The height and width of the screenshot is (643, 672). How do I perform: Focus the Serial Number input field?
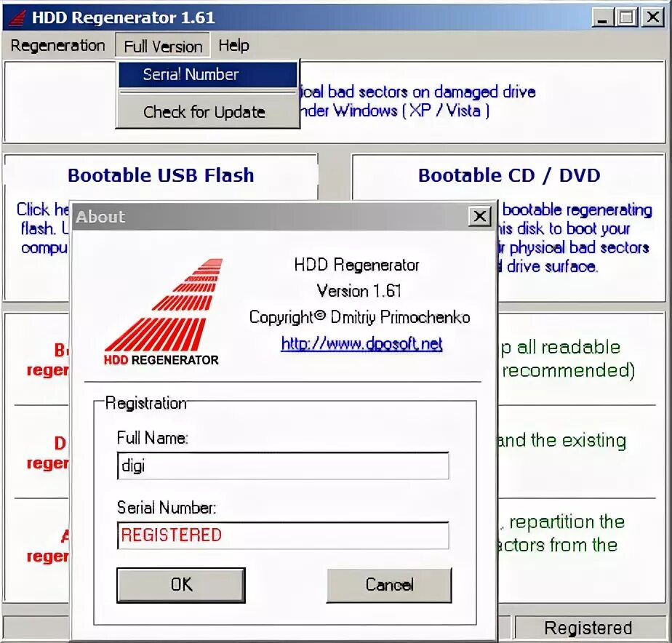(283, 535)
